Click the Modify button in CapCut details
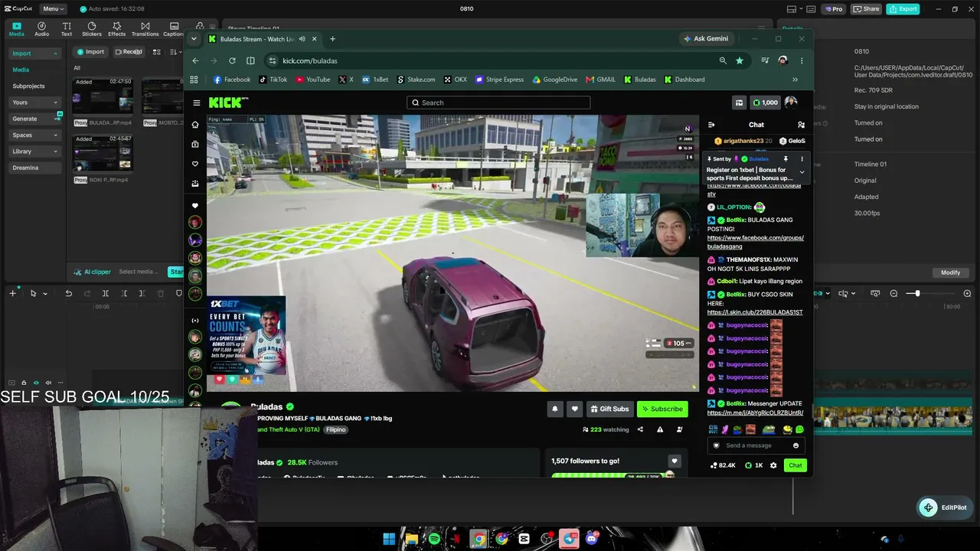980x551 pixels. [x=950, y=272]
